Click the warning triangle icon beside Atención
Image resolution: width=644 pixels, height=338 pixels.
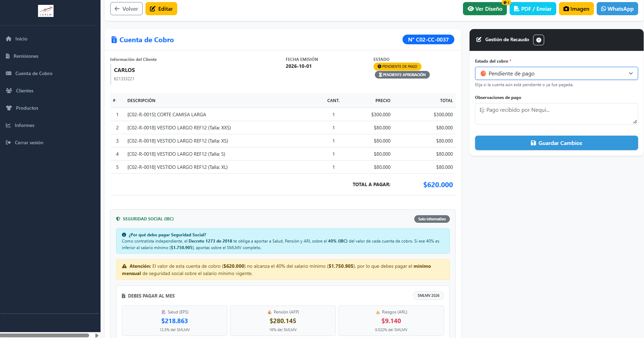pyautogui.click(x=124, y=266)
